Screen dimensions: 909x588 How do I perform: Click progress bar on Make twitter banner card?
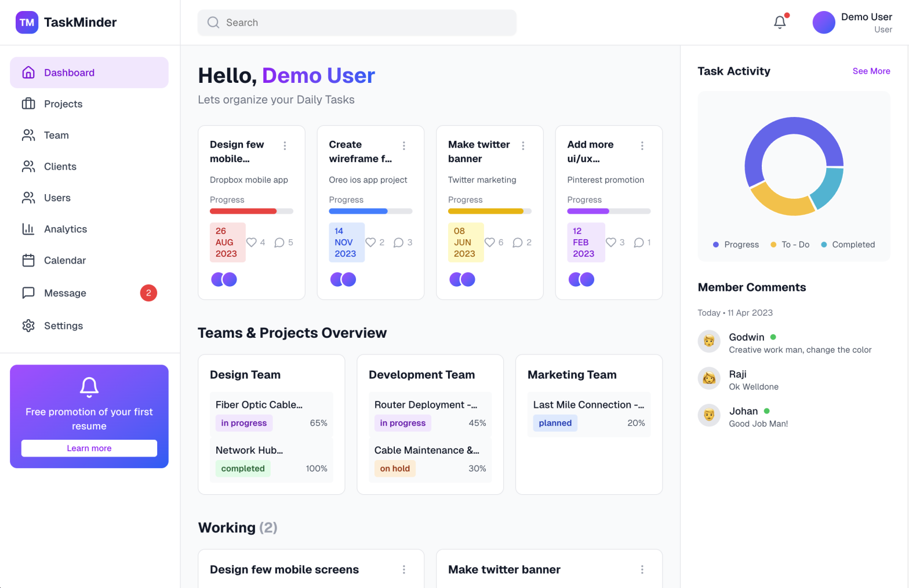[489, 211]
